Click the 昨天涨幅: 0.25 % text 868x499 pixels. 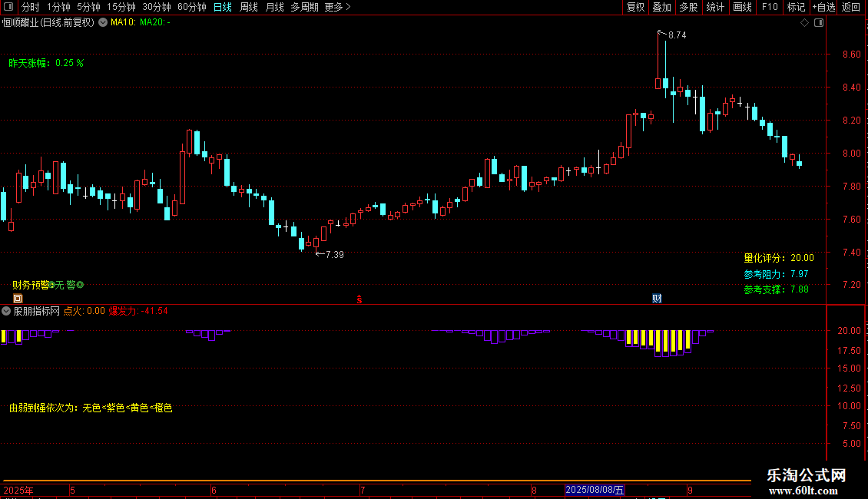pos(46,63)
